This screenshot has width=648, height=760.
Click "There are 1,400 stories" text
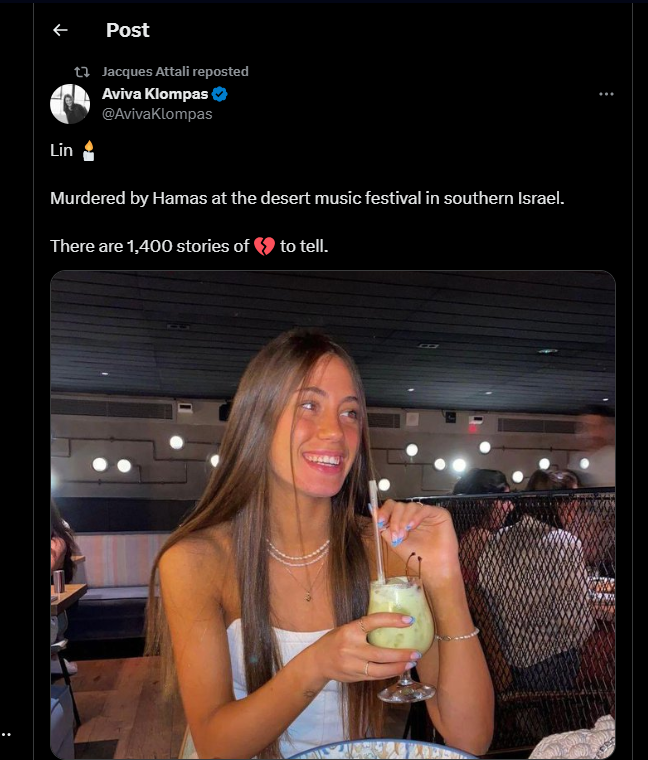click(149, 246)
